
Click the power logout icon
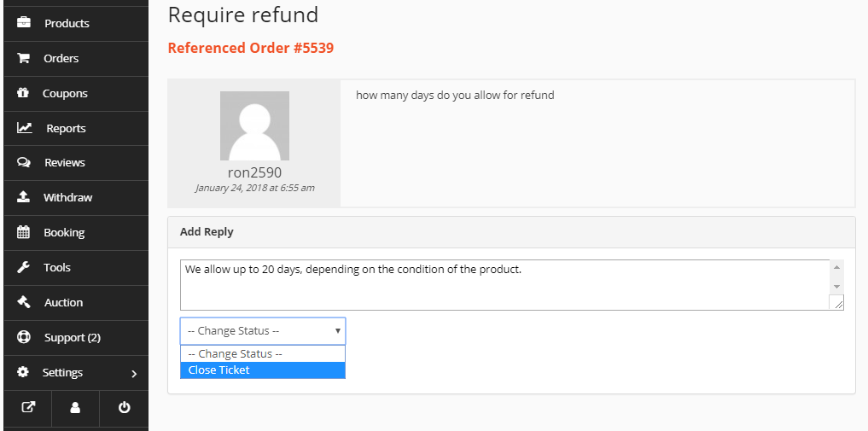125,408
